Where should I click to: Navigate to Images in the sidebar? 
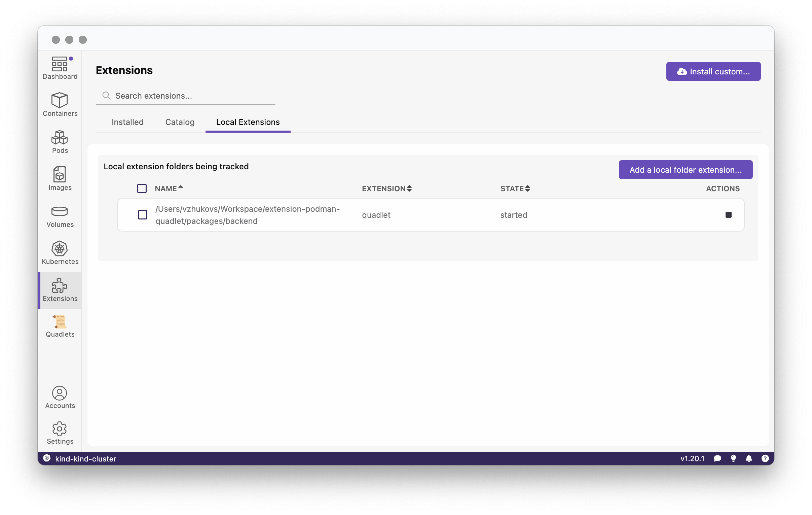(x=60, y=179)
